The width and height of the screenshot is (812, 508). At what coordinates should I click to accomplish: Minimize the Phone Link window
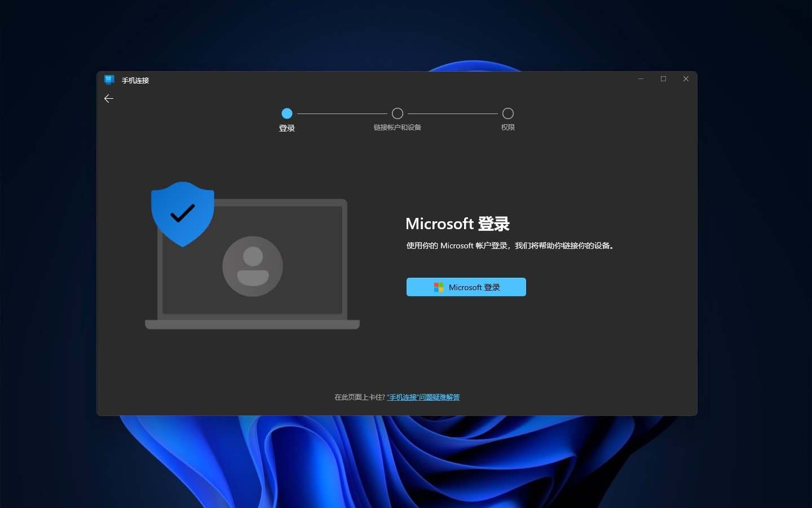(641, 79)
